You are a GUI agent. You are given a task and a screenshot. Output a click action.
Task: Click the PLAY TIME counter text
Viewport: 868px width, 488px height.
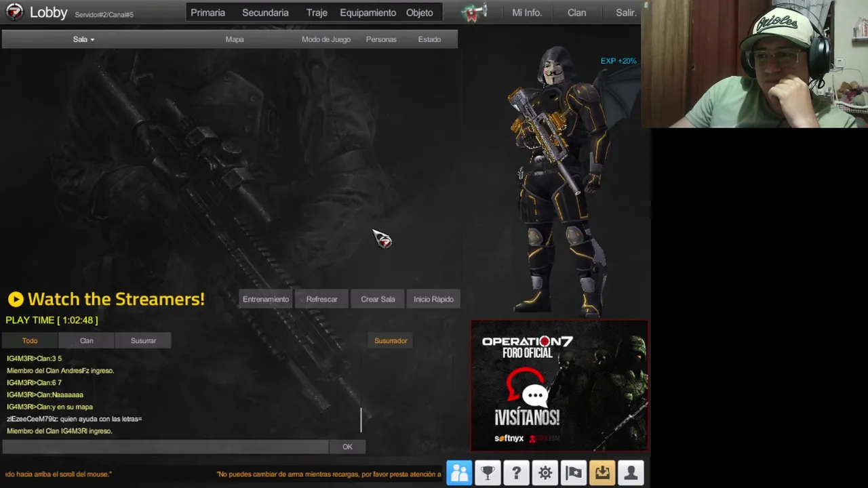(52, 320)
